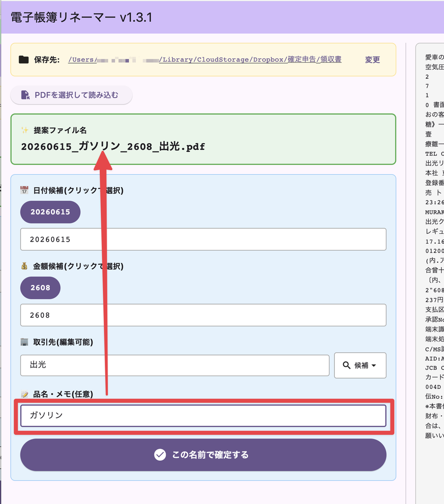The height and width of the screenshot is (504, 444).
Task: Click the magnifier icon in the 候補 button
Action: click(347, 365)
